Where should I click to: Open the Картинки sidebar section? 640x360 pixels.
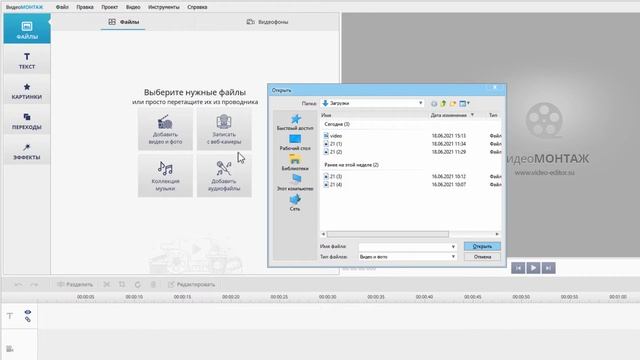click(x=27, y=90)
